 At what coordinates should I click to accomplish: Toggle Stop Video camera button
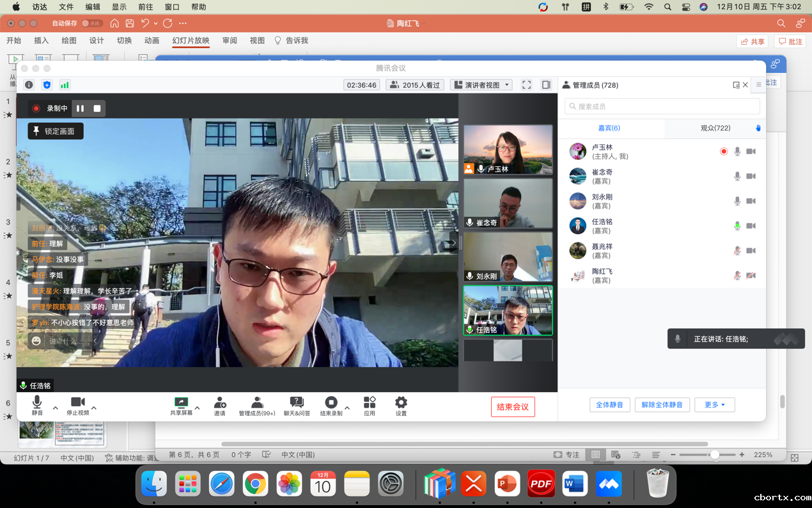[x=77, y=403]
